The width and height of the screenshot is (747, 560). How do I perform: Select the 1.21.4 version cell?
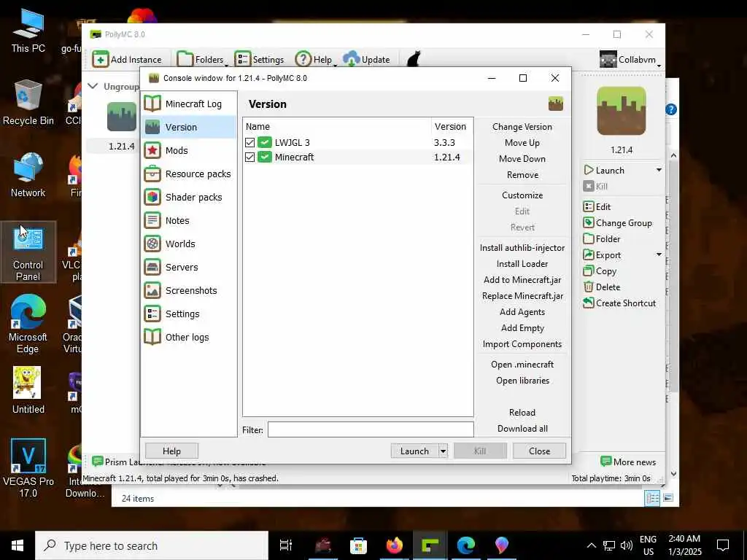[x=447, y=157]
